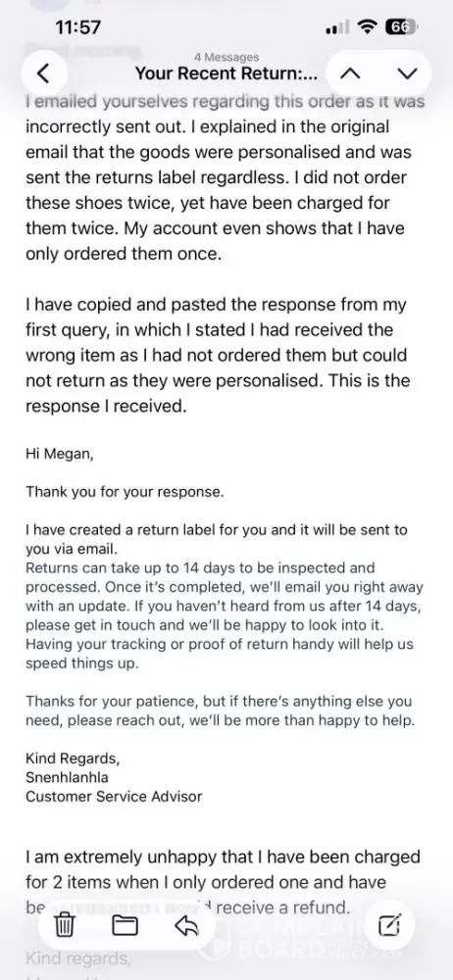
Task: Tap the cellular signal bars
Action: coord(338,28)
